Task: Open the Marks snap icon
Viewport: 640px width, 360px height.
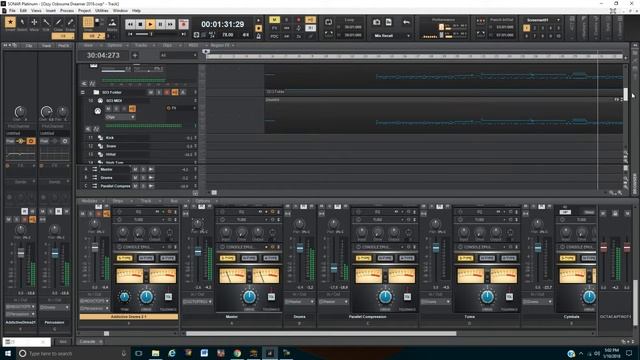Action: (x=112, y=22)
